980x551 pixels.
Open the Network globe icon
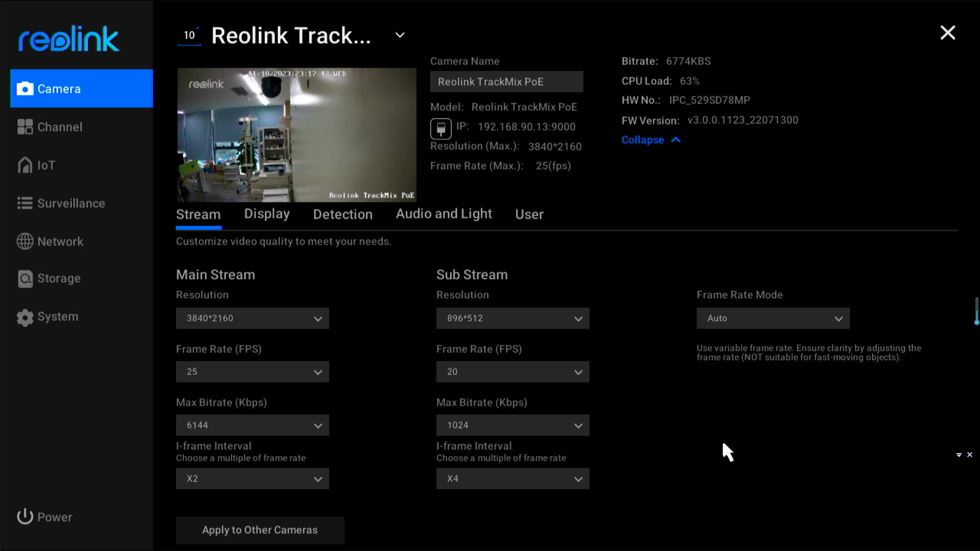pyautogui.click(x=24, y=241)
